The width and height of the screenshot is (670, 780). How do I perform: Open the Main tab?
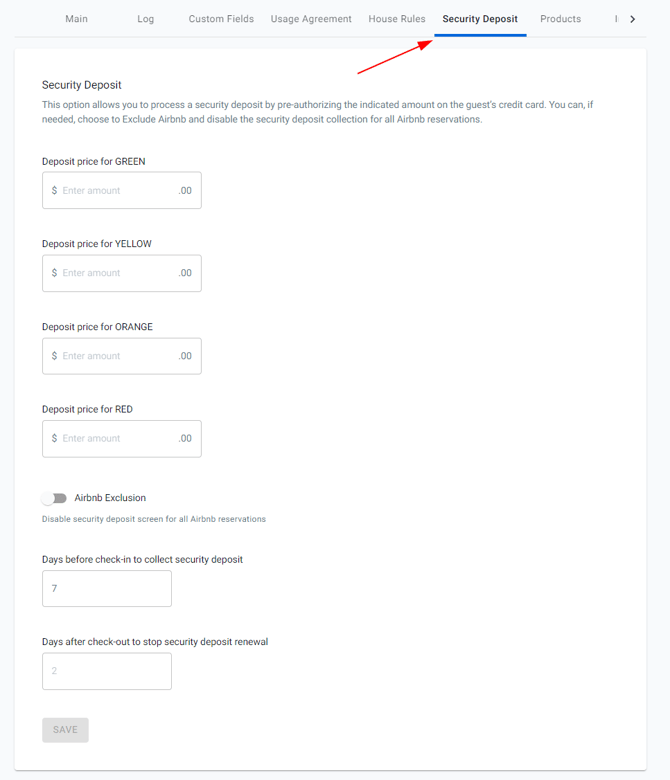point(76,19)
